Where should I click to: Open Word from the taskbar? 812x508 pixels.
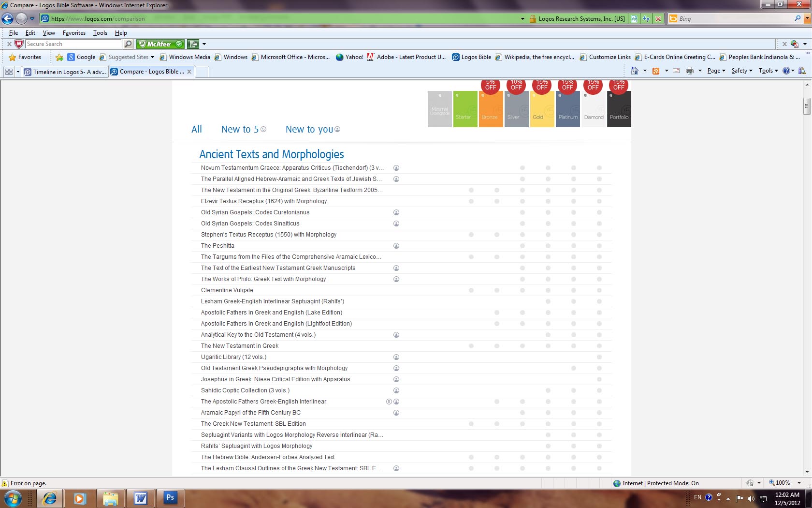pyautogui.click(x=141, y=498)
